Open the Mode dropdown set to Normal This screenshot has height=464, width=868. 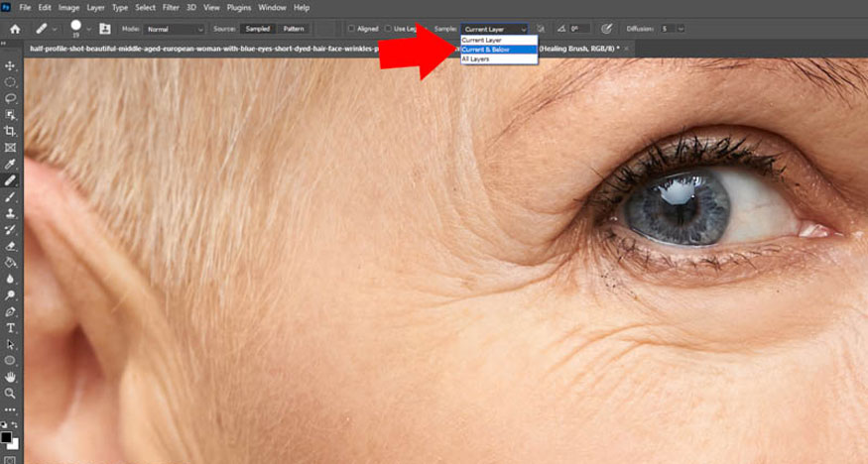click(176, 29)
